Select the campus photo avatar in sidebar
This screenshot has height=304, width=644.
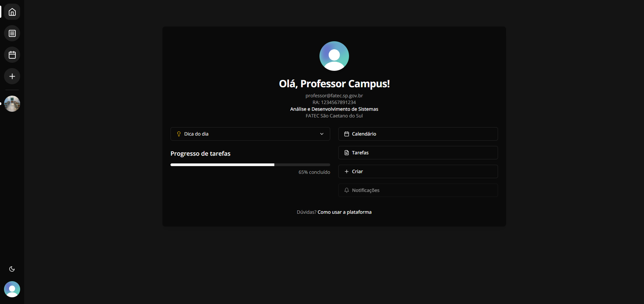(x=12, y=104)
